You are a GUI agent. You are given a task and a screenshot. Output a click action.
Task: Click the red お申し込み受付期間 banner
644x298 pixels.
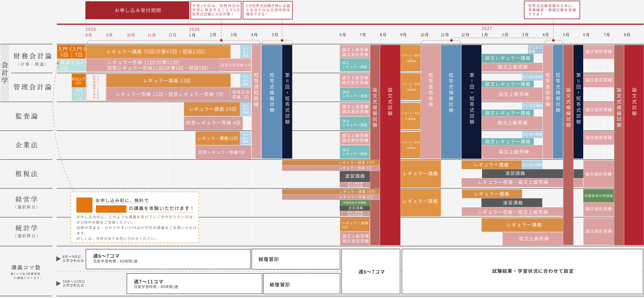pos(137,10)
